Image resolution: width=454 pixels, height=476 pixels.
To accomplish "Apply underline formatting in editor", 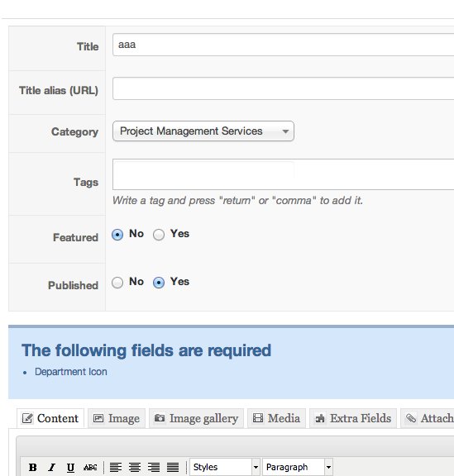I will tap(70, 467).
